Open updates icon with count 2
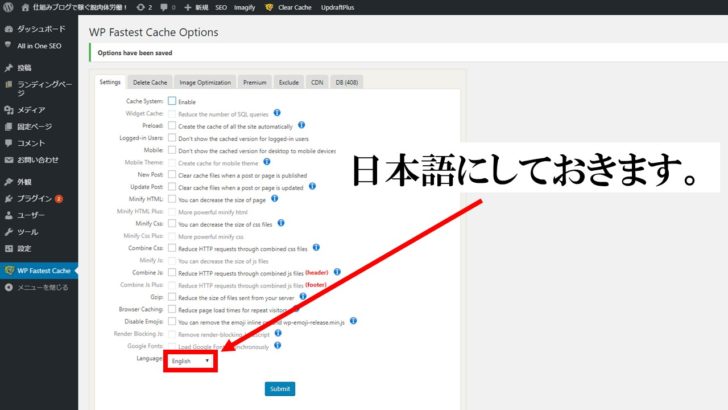Viewport: 728px width, 410px height. point(141,7)
